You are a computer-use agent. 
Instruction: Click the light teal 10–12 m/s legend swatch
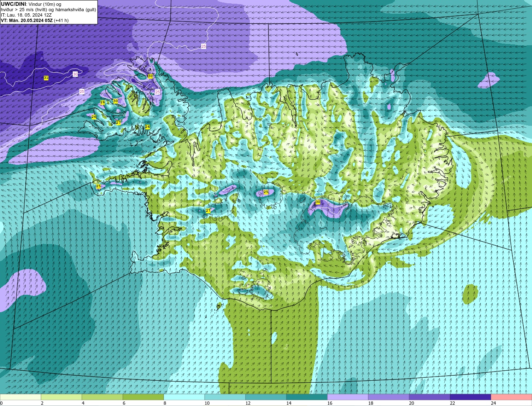(x=225, y=397)
